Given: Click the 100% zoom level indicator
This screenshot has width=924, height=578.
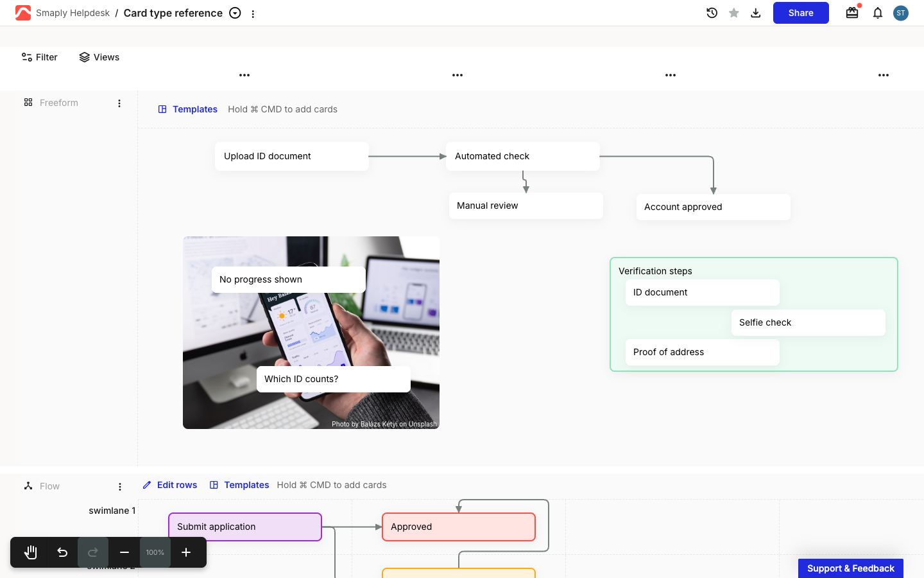Looking at the screenshot, I should point(155,552).
